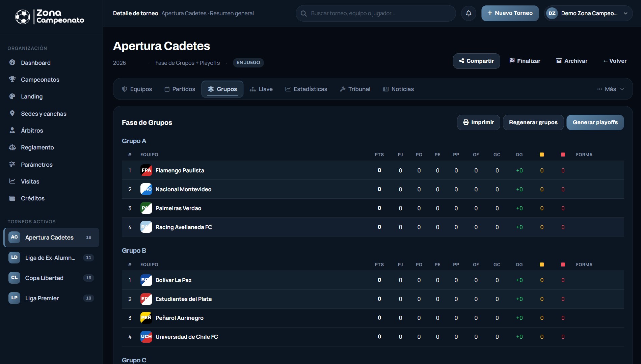641x364 pixels.
Task: Click the Compartir button
Action: pyautogui.click(x=476, y=61)
